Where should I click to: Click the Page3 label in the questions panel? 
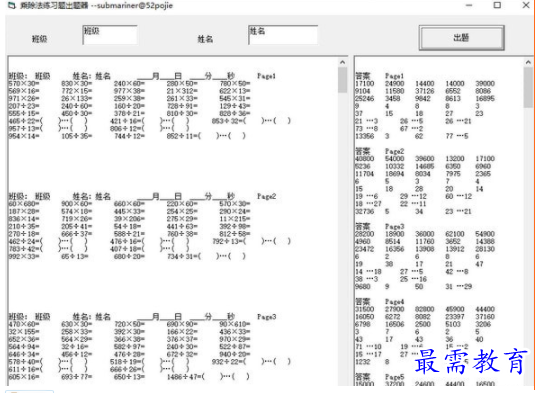[266, 316]
